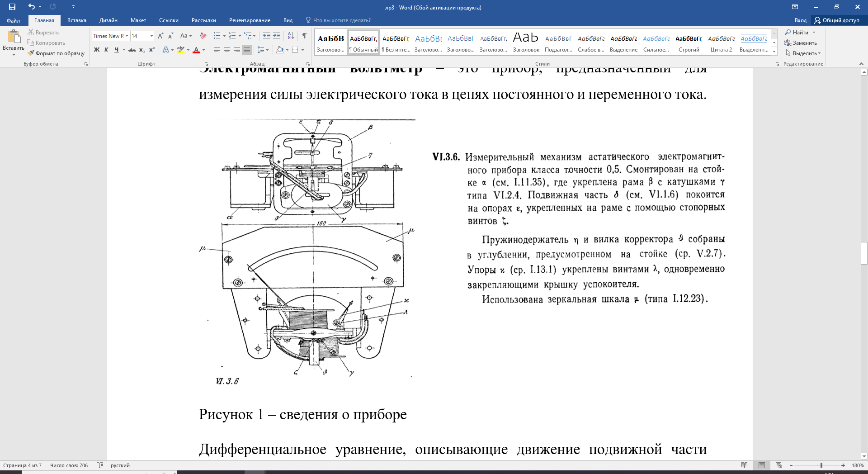This screenshot has width=868, height=474.
Task: Toggle subscript x₂ formatting
Action: (142, 50)
